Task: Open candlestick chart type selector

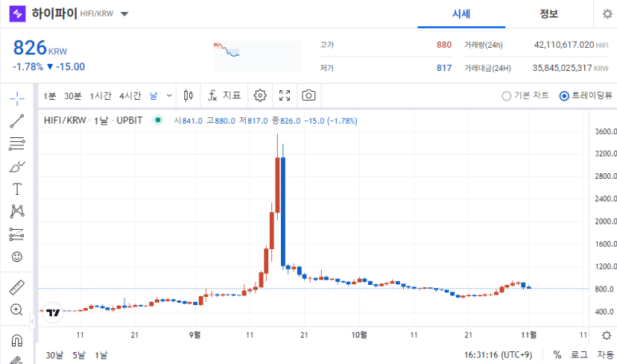Action: tap(188, 96)
